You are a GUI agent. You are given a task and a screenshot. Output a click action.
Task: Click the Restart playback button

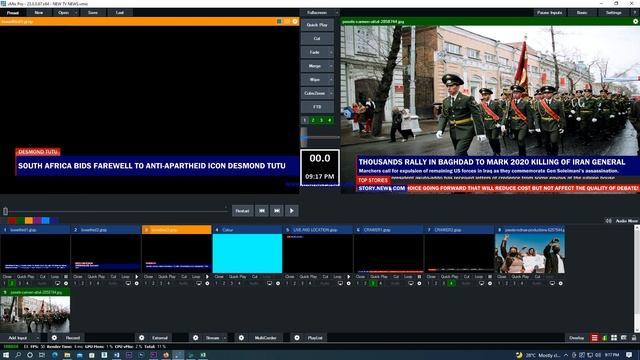point(242,211)
